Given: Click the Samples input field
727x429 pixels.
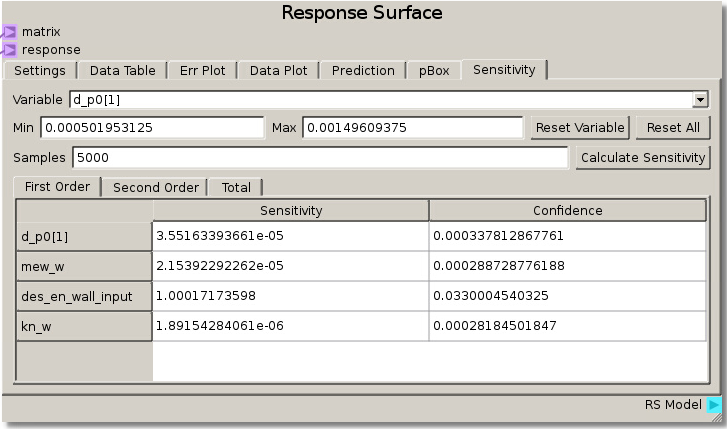Looking at the screenshot, I should pos(318,158).
